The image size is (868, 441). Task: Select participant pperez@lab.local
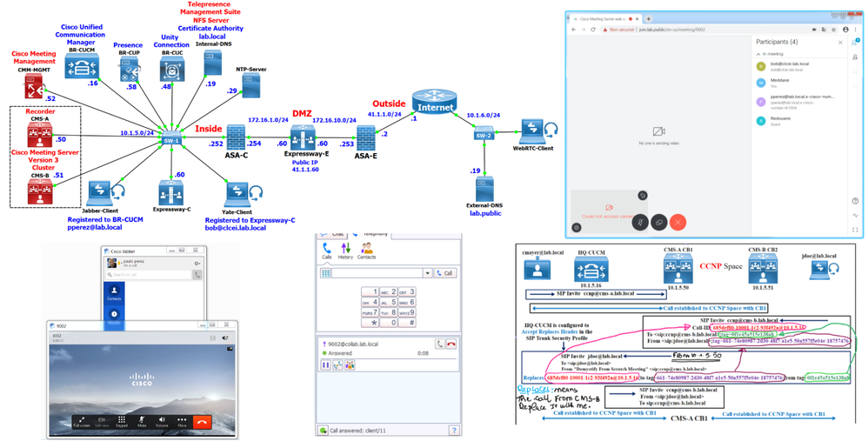tap(799, 101)
